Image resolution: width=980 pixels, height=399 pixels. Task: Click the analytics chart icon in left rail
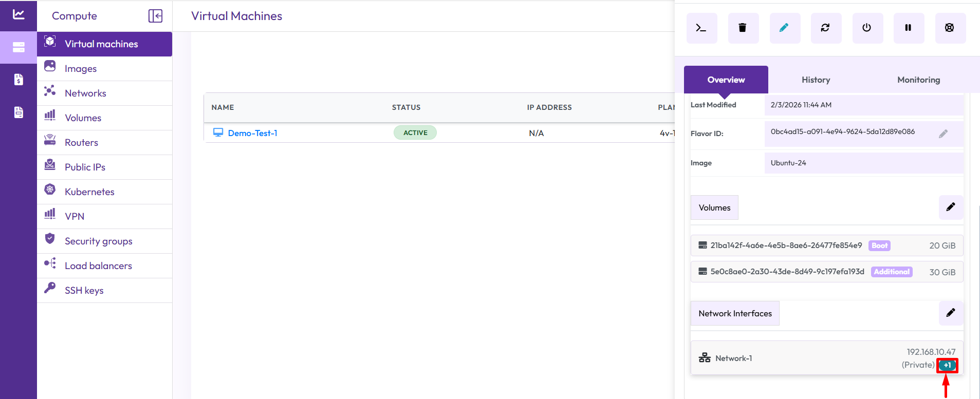(x=19, y=14)
